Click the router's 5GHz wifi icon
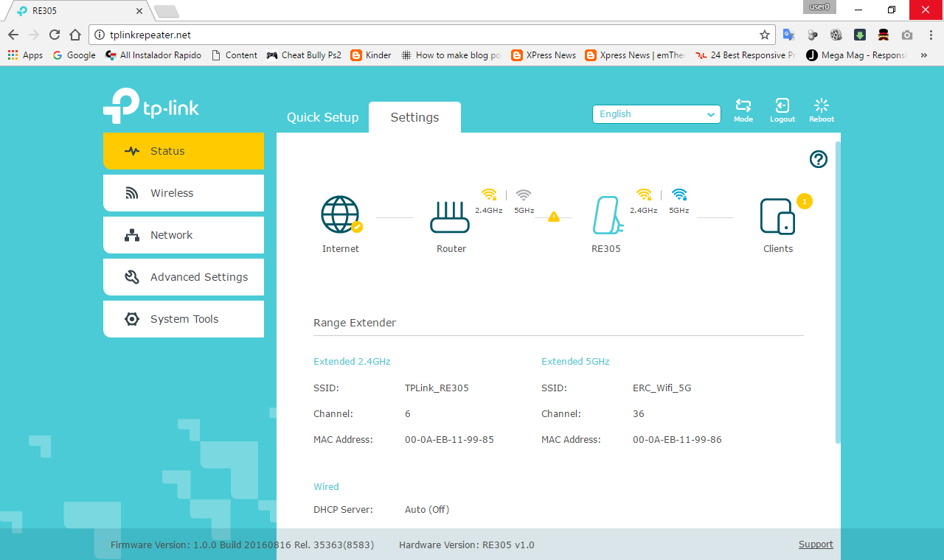944x560 pixels. click(x=524, y=195)
